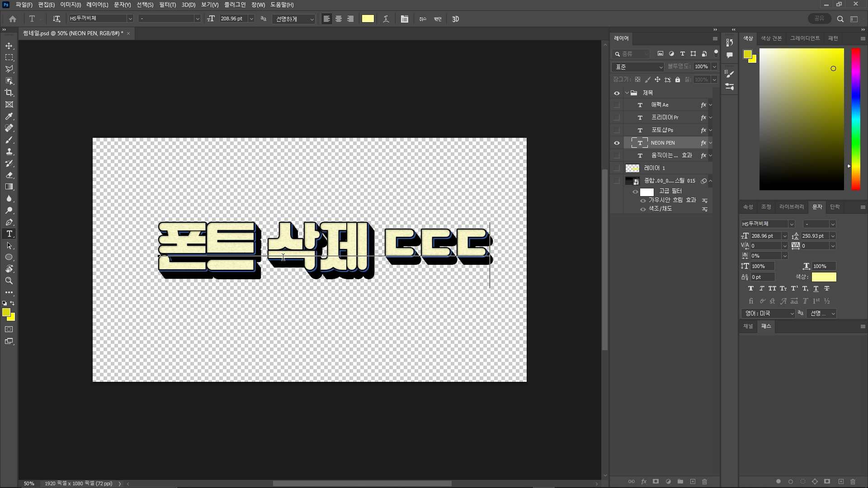Show the 레이어 1 layer
Image resolution: width=868 pixels, height=488 pixels.
point(617,168)
